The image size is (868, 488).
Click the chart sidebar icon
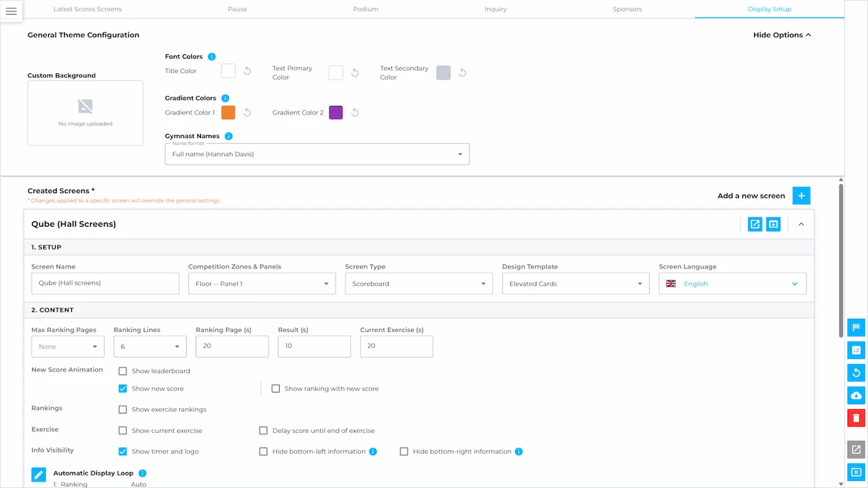pos(856,350)
